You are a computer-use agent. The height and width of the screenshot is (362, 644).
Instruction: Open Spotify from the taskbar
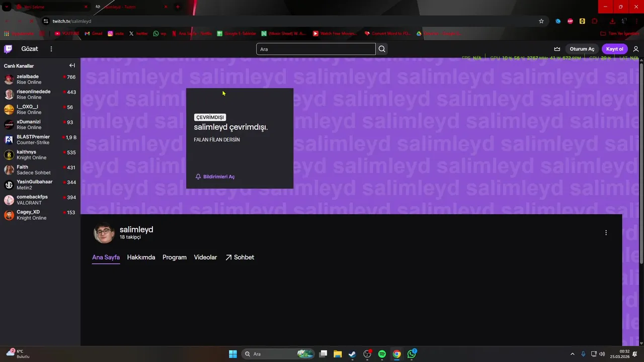point(382,354)
